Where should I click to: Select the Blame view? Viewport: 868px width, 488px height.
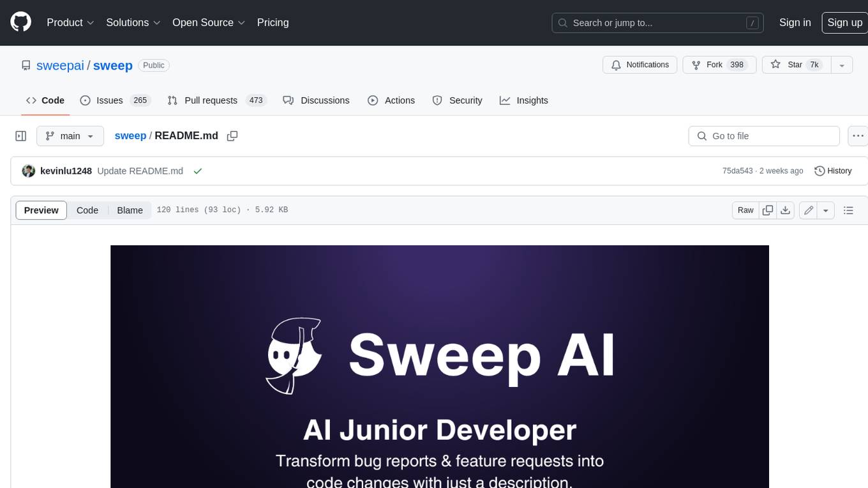pyautogui.click(x=130, y=210)
